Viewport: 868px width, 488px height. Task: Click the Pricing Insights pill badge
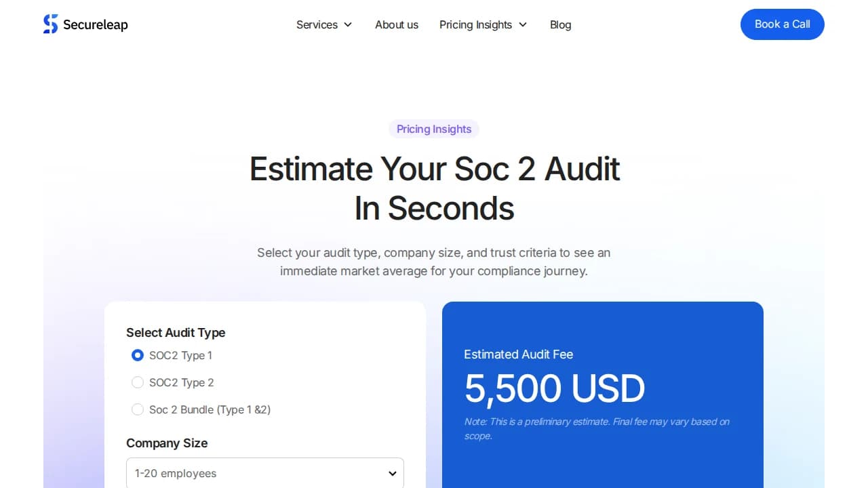(433, 129)
